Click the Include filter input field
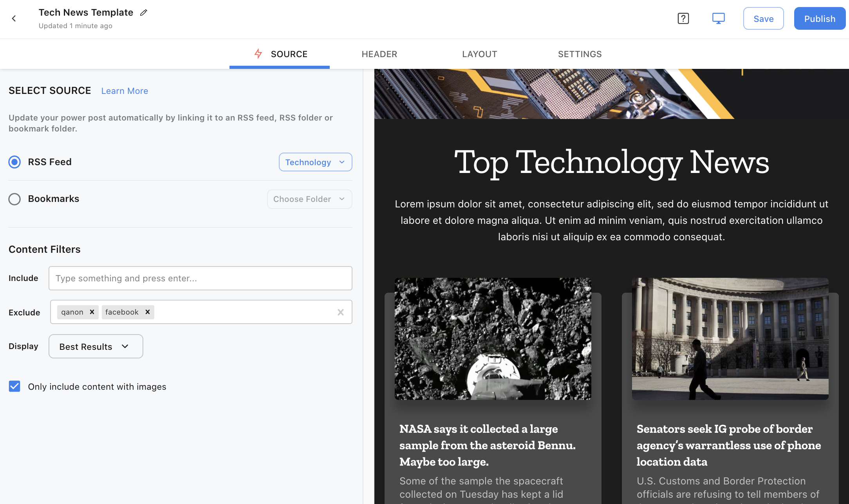The width and height of the screenshot is (849, 504). [x=200, y=278]
